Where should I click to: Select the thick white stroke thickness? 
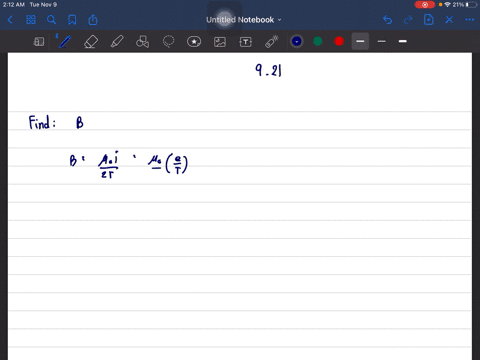point(403,41)
